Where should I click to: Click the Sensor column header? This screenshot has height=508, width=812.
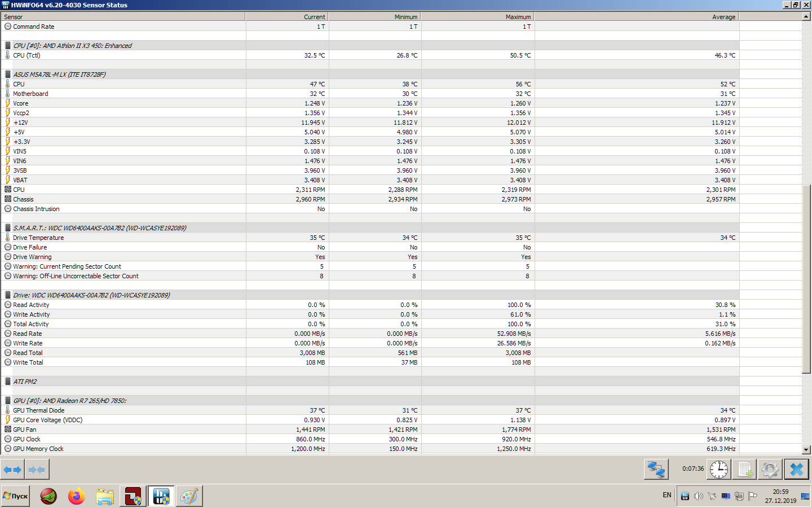[x=123, y=17]
